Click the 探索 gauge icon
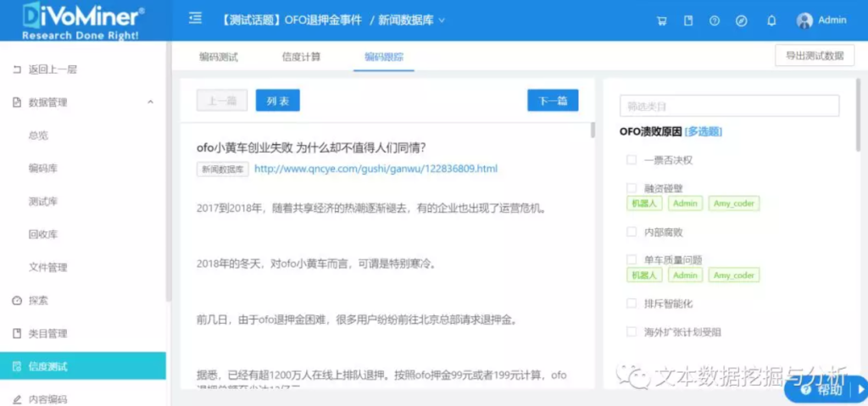Viewport: 868px width, 406px height. (17, 301)
